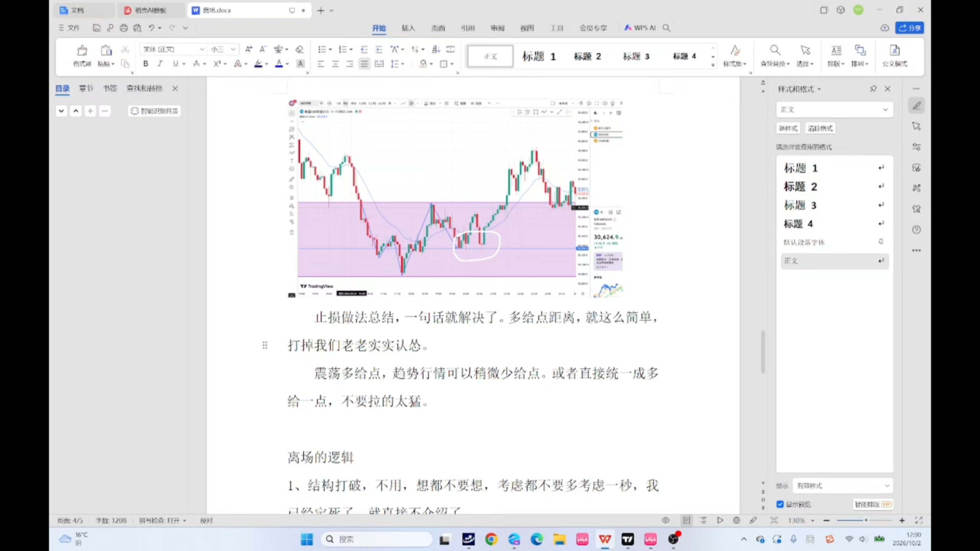Apply Heading 2 from styles pane list
Screen dimensions: 980x551
pyautogui.click(x=835, y=186)
